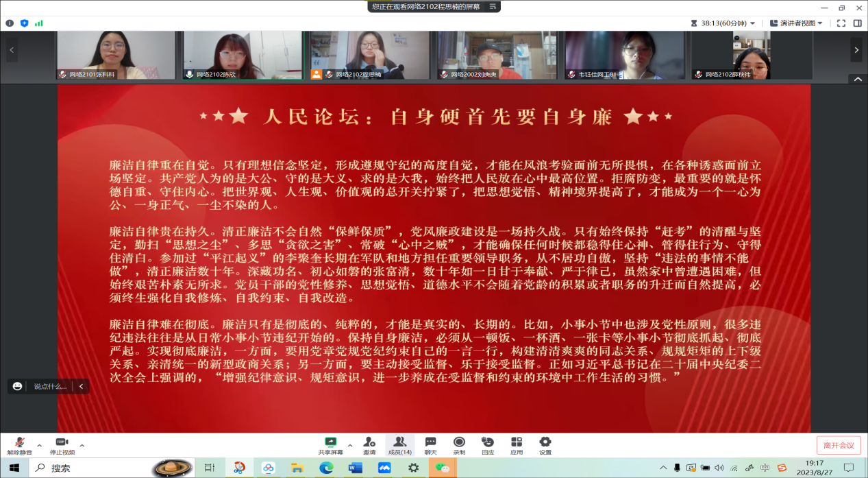Open the Task View button
This screenshot has width=868, height=478.
tap(209, 468)
